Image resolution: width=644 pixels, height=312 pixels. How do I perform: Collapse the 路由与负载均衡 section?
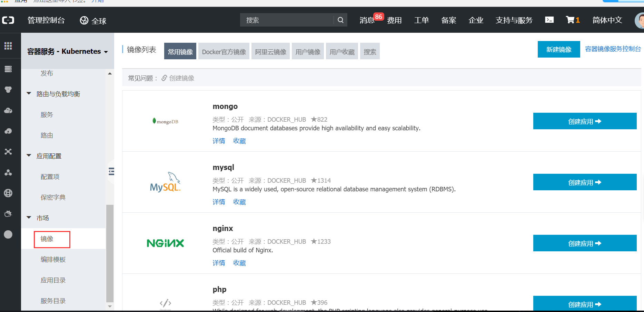click(x=29, y=93)
